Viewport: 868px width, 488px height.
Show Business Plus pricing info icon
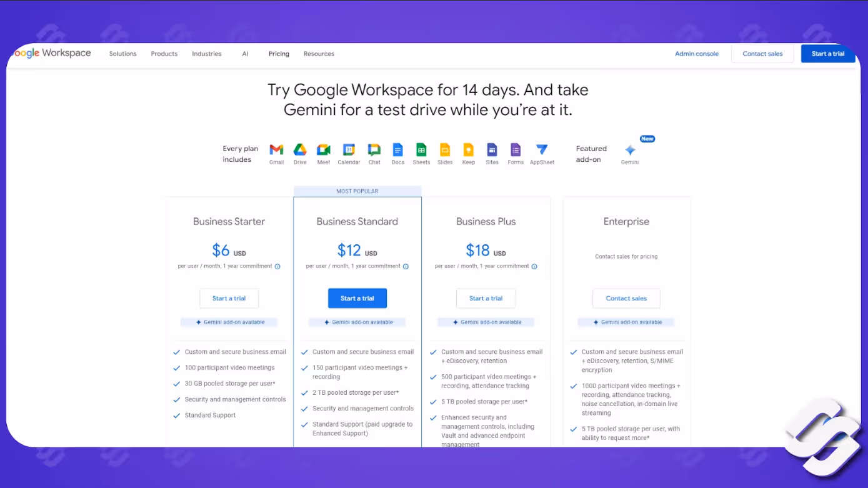[x=534, y=266]
